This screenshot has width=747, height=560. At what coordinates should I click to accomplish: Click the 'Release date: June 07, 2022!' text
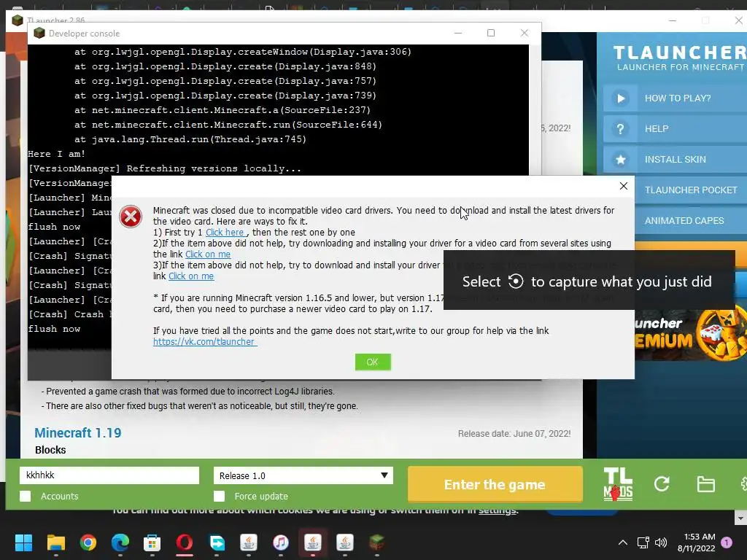coord(514,434)
